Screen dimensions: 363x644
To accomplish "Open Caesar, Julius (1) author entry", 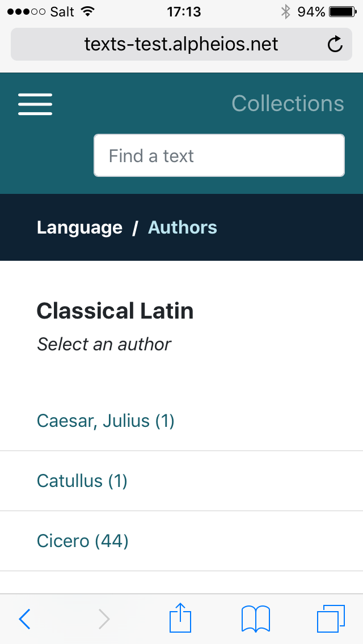I will [x=105, y=421].
